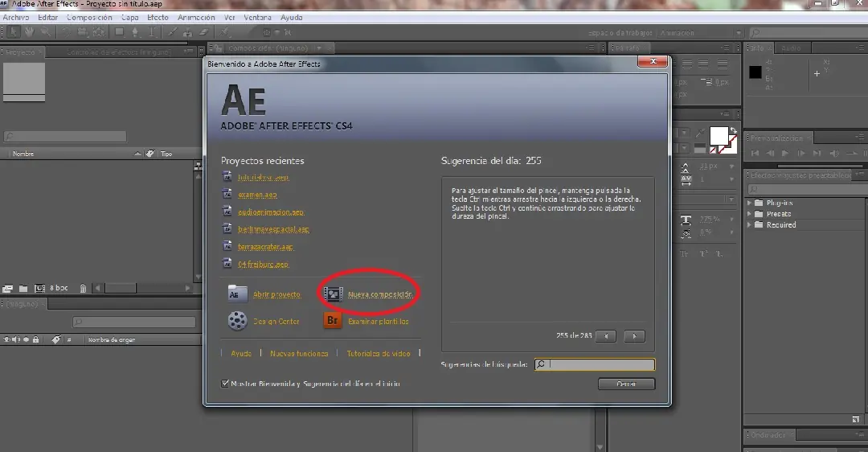The height and width of the screenshot is (452, 868).
Task: Open the Animación menu
Action: point(196,17)
